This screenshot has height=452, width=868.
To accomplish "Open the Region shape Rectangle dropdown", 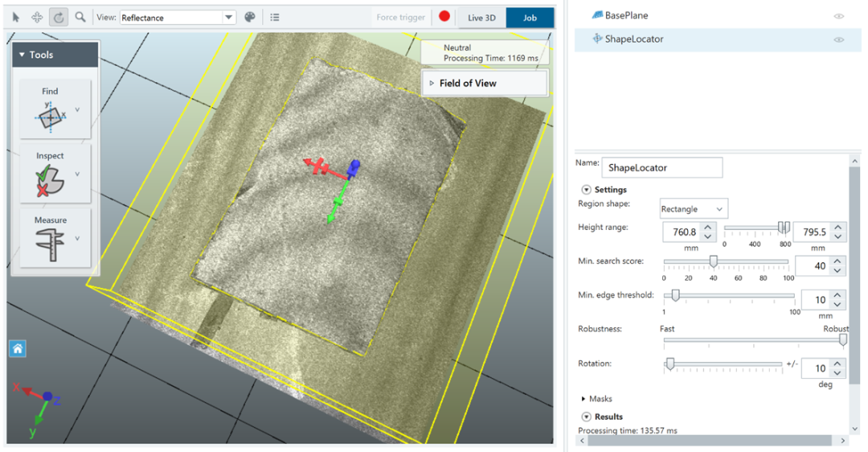I will pyautogui.click(x=694, y=209).
